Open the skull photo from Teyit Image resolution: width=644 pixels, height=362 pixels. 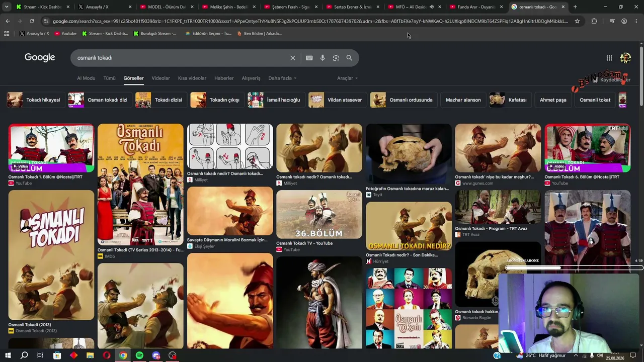coord(409,154)
